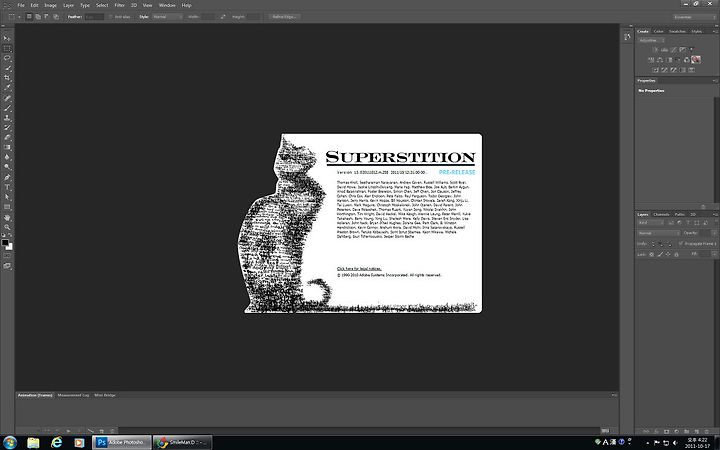Open the Filter menu
720x450 pixels.
(x=119, y=5)
